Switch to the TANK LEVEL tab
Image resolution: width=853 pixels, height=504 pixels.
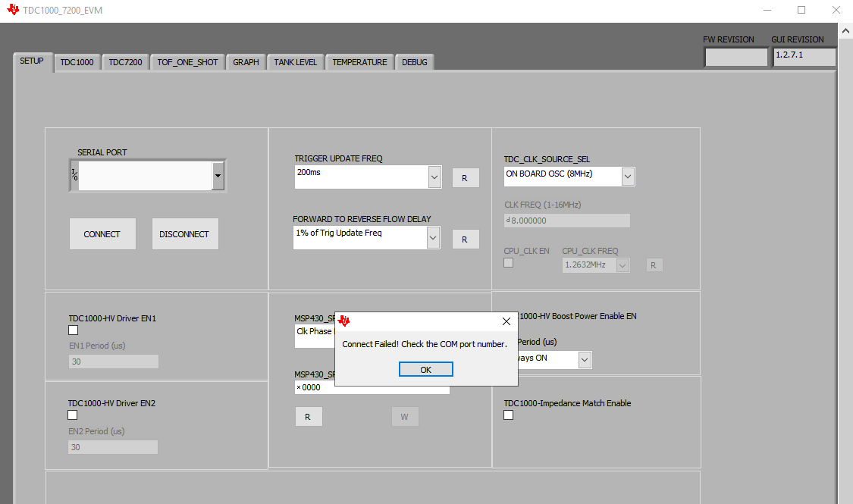point(296,62)
